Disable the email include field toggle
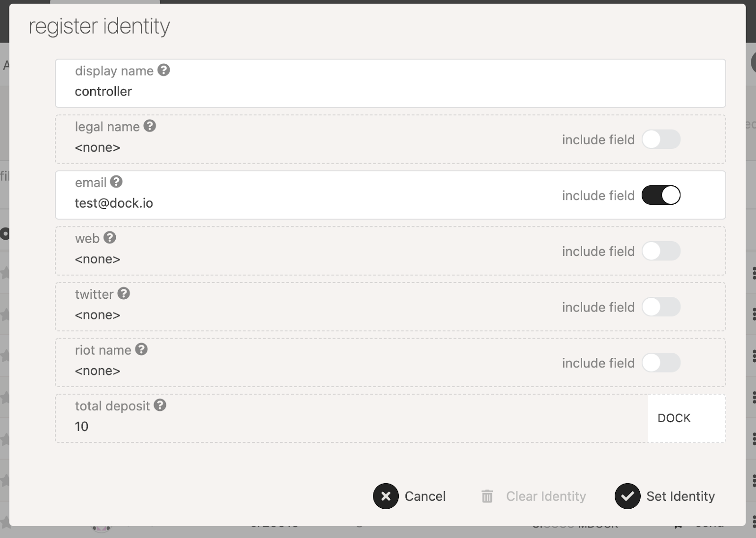Screen dimensions: 756x538 click(661, 195)
